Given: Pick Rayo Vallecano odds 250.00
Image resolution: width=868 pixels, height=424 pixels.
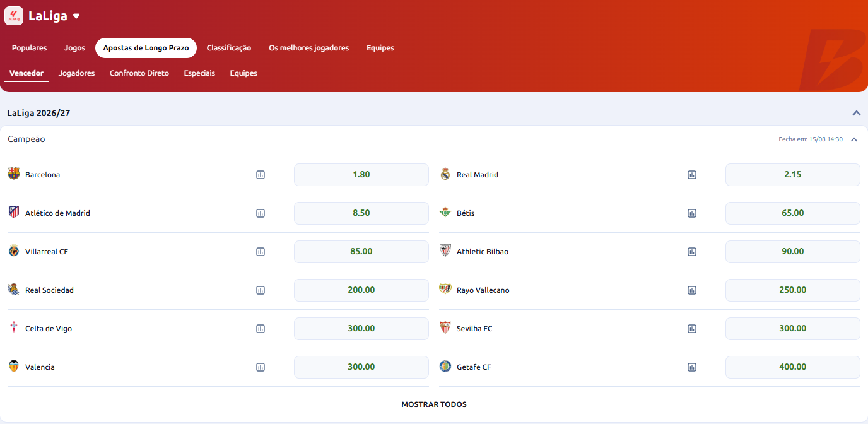Looking at the screenshot, I should click(x=793, y=290).
